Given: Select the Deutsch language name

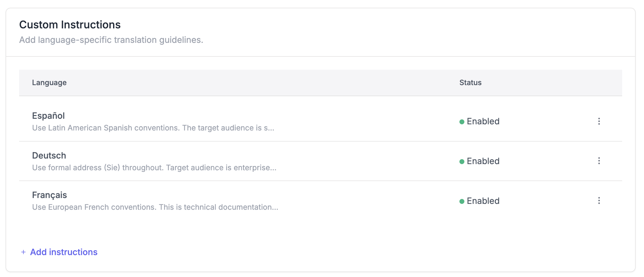Looking at the screenshot, I should point(49,155).
